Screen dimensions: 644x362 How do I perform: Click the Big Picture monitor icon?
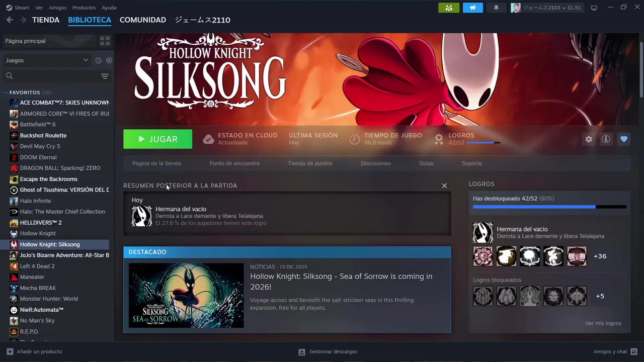[x=594, y=8]
